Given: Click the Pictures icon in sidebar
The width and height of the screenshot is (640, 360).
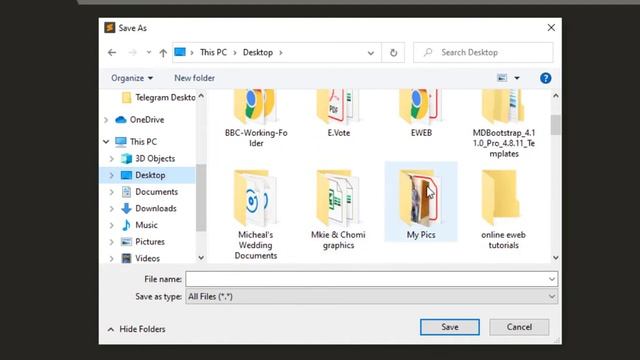Looking at the screenshot, I should click(x=127, y=242).
